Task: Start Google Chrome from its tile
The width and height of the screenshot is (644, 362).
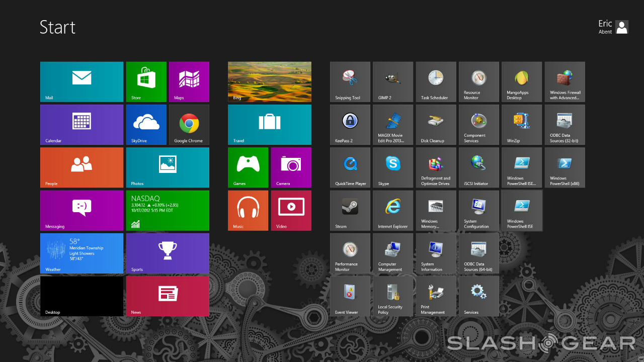Action: point(189,125)
